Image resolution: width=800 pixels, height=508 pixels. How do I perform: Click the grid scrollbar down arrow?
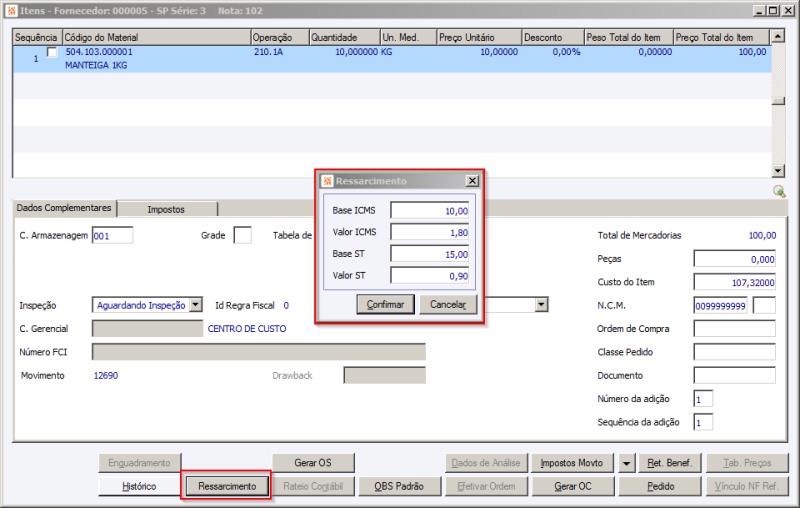pyautogui.click(x=778, y=171)
